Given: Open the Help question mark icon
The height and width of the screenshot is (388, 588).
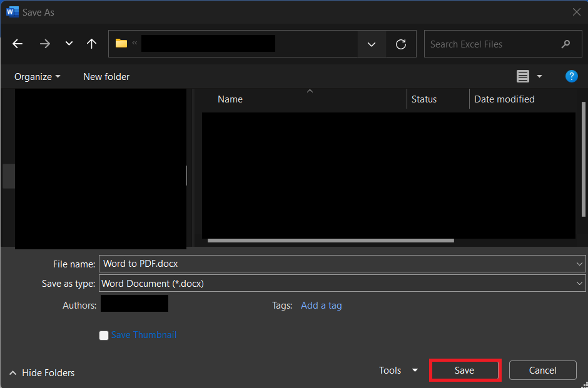Looking at the screenshot, I should 571,76.
